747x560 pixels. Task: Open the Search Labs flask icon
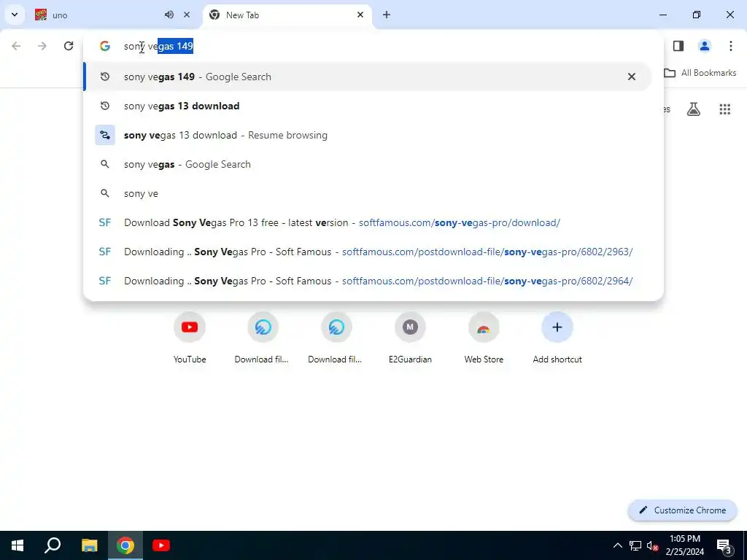coord(693,109)
